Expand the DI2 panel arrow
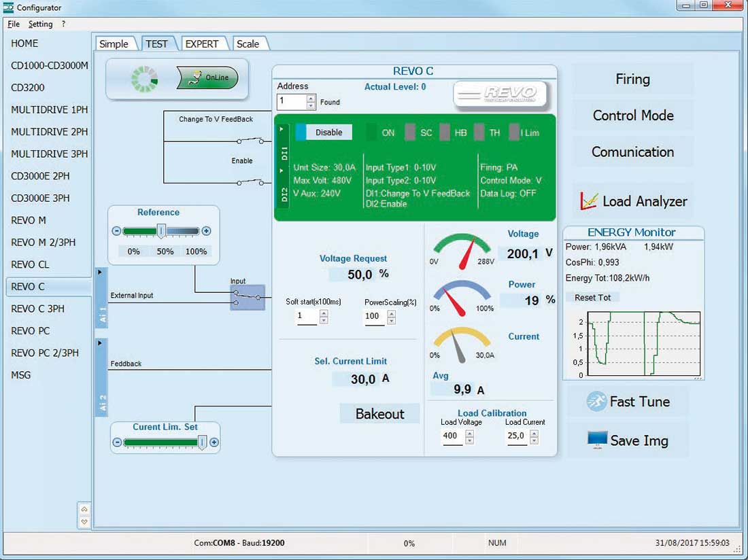This screenshot has width=748, height=560. point(282,171)
